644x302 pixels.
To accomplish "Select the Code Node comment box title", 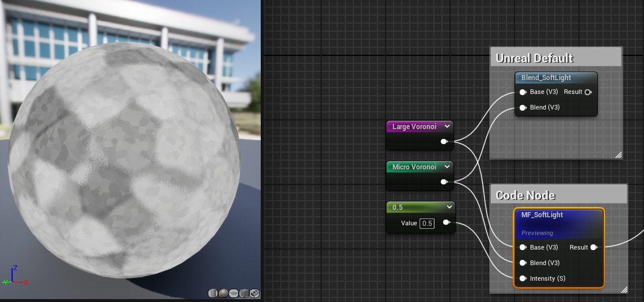I will [525, 195].
